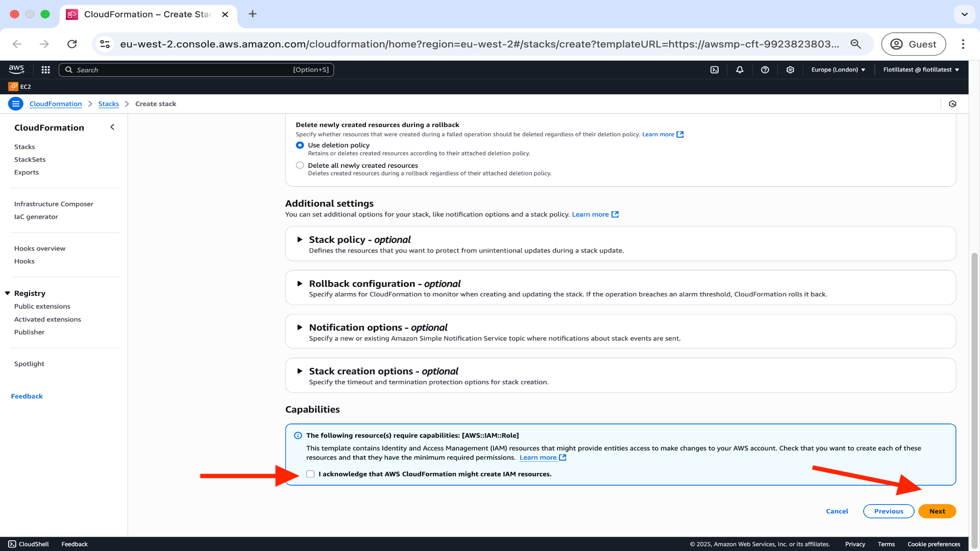Viewport: 980px width, 551px height.
Task: Collapse the CloudFormation sidebar with chevron
Action: coord(112,127)
